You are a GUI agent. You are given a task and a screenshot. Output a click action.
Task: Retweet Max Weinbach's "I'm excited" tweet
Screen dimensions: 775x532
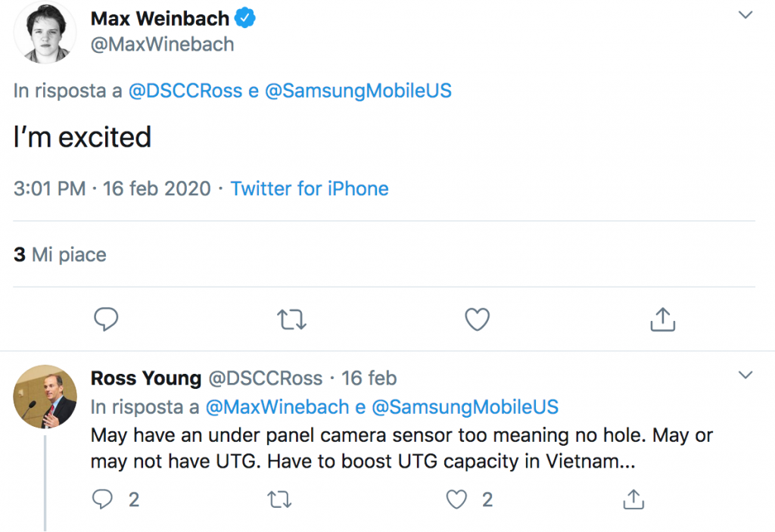point(291,320)
